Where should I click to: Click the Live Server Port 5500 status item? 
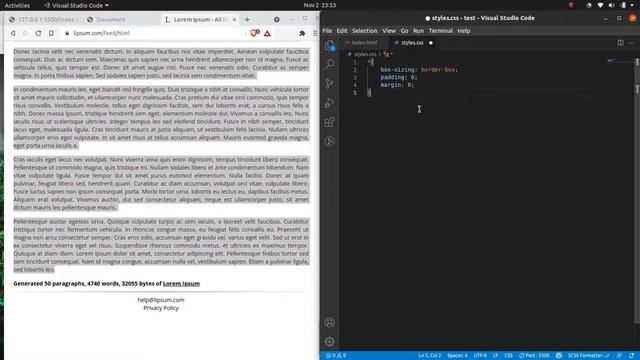(x=534, y=356)
